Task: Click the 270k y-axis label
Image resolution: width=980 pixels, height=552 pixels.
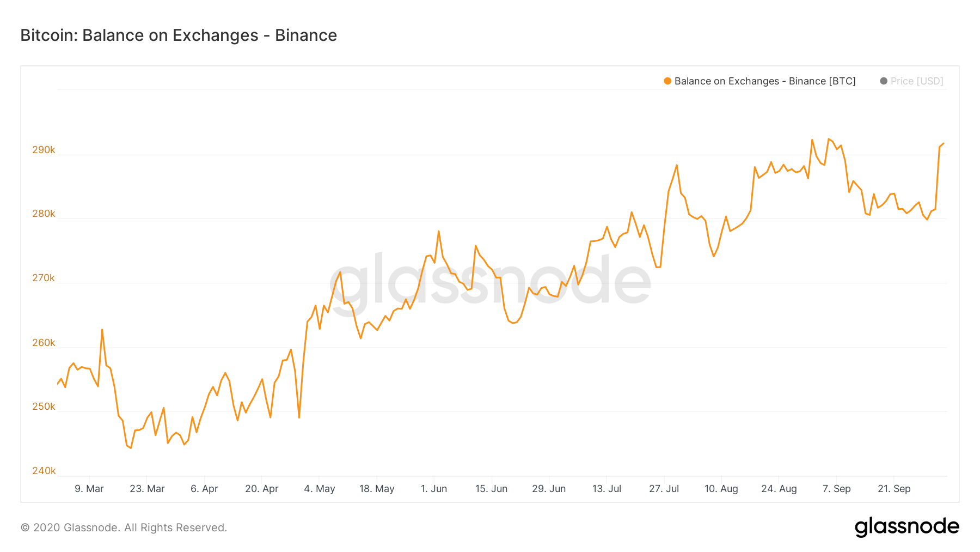Action: (44, 278)
